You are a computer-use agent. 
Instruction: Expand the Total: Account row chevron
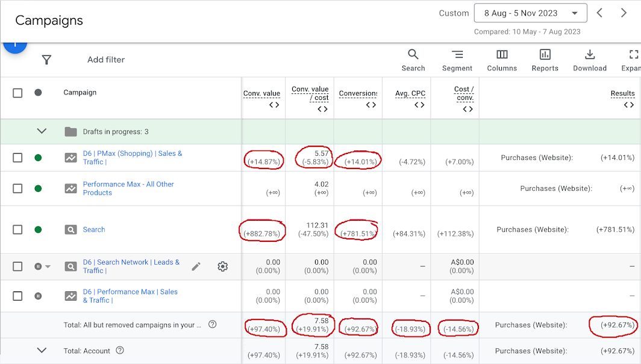[x=42, y=350]
